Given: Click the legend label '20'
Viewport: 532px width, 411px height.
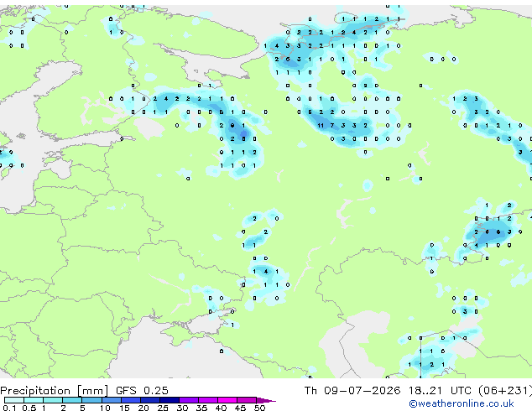Looking at the screenshot, I should tap(143, 408).
